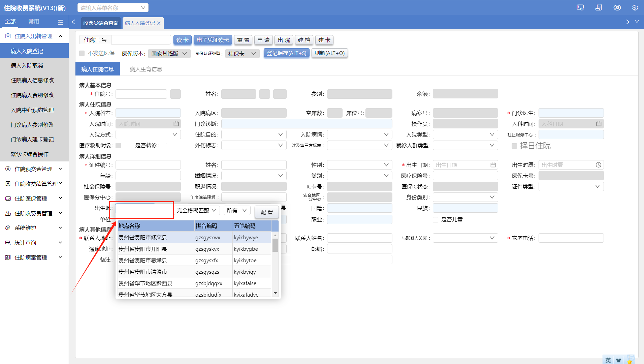Toggle the 医疗救助对象 checkbox
This screenshot has width=644, height=364.
[118, 146]
